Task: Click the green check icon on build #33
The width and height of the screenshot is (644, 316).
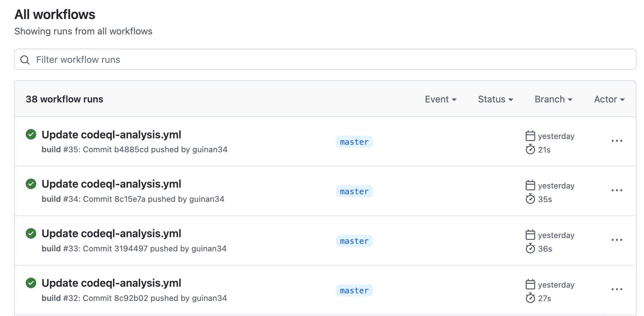Action: pos(31,233)
